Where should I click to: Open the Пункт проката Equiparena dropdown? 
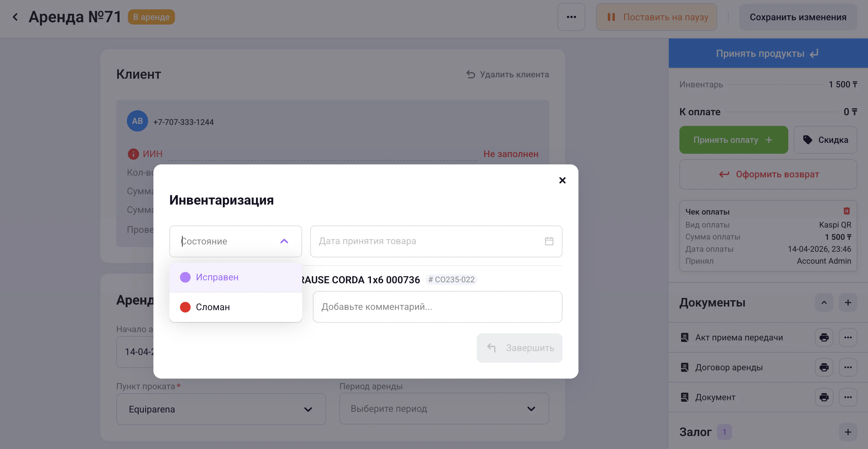(221, 409)
